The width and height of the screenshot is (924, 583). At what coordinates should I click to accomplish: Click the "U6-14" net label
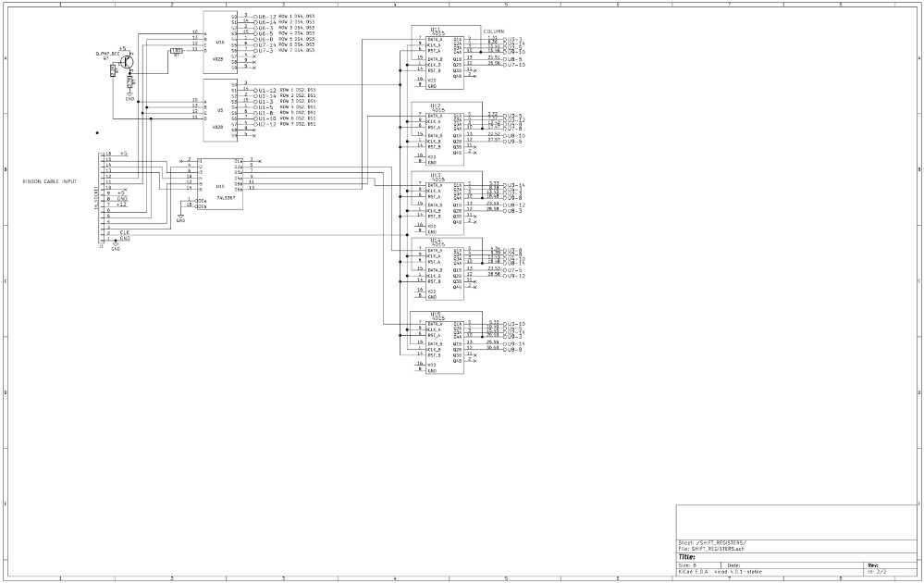(x=266, y=22)
